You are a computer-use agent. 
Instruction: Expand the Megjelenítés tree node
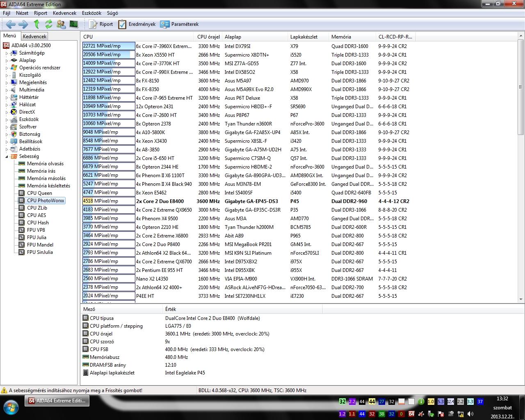7,82
